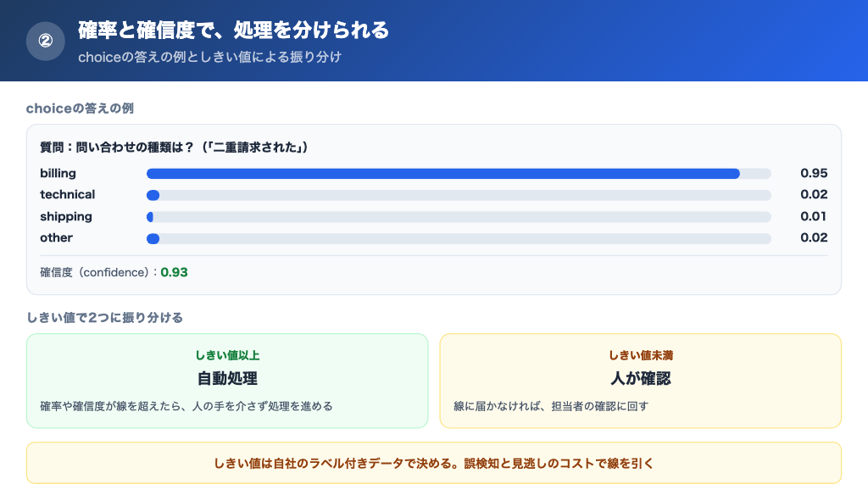Click the confidence value 0.93

(x=174, y=272)
